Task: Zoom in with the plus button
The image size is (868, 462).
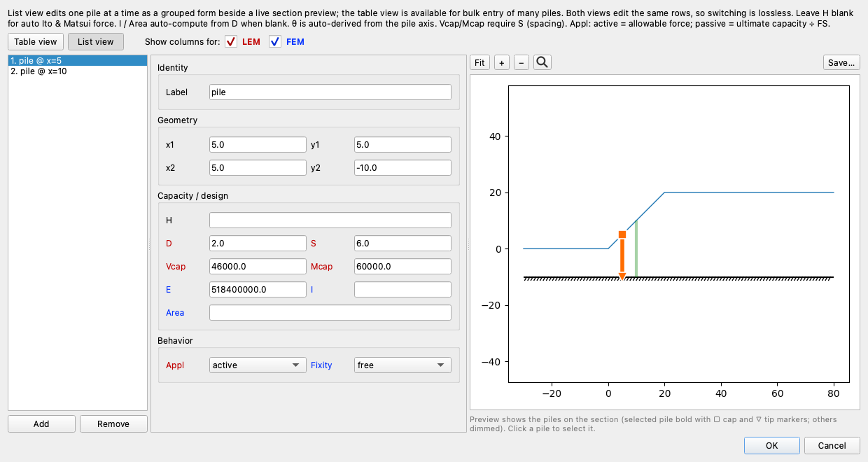Action: (502, 62)
